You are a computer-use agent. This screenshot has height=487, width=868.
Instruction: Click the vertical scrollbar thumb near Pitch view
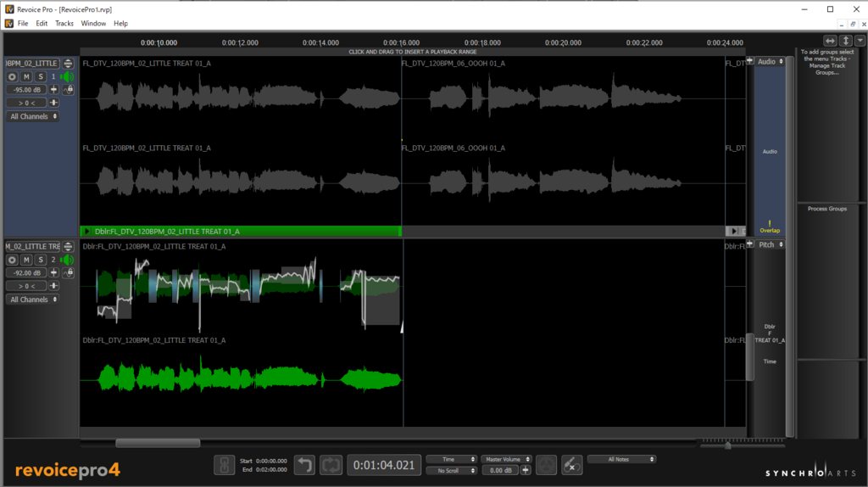749,357
